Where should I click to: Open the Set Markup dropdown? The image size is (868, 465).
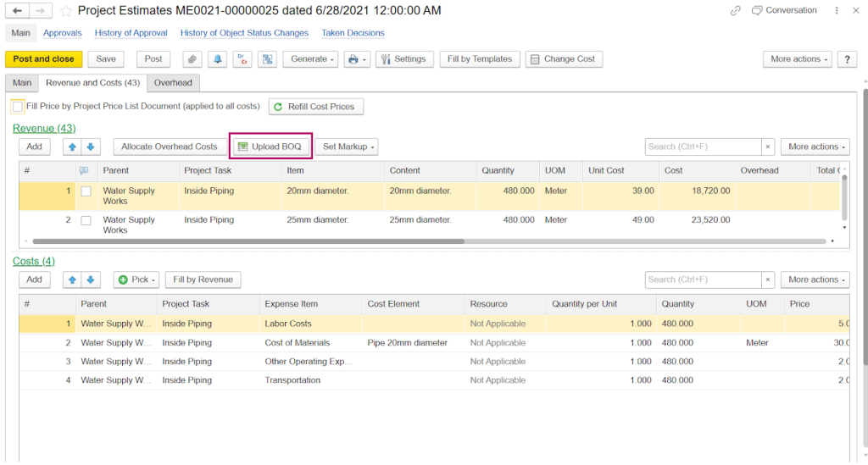(x=347, y=147)
